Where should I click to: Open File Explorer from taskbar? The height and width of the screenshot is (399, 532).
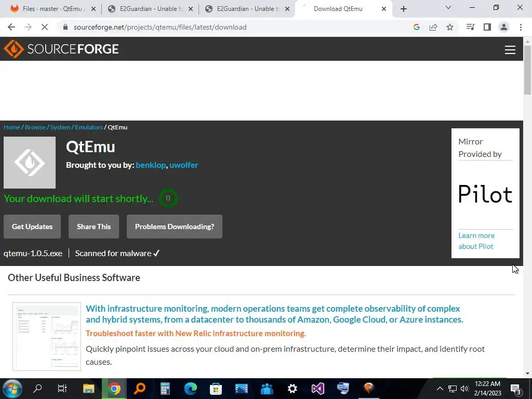pos(88,389)
